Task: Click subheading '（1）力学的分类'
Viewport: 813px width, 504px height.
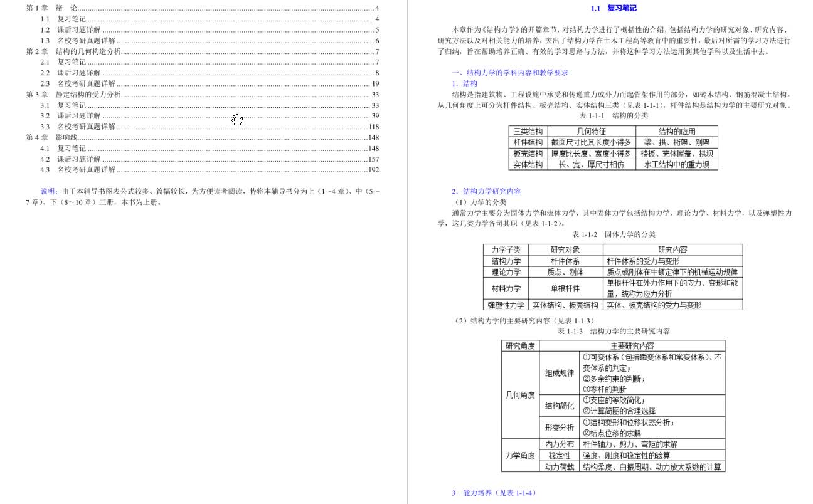Action: click(480, 202)
